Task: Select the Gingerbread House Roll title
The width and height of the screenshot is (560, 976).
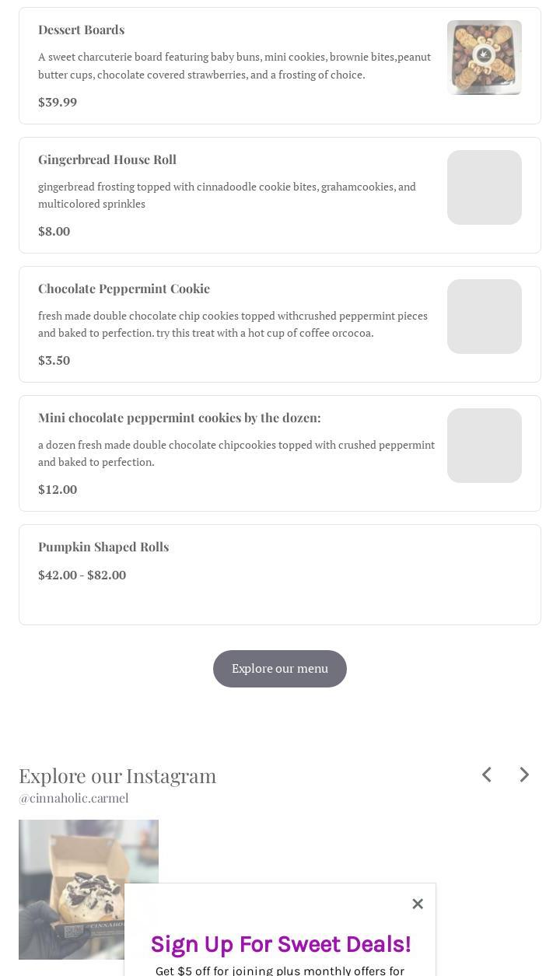Action: (107, 159)
